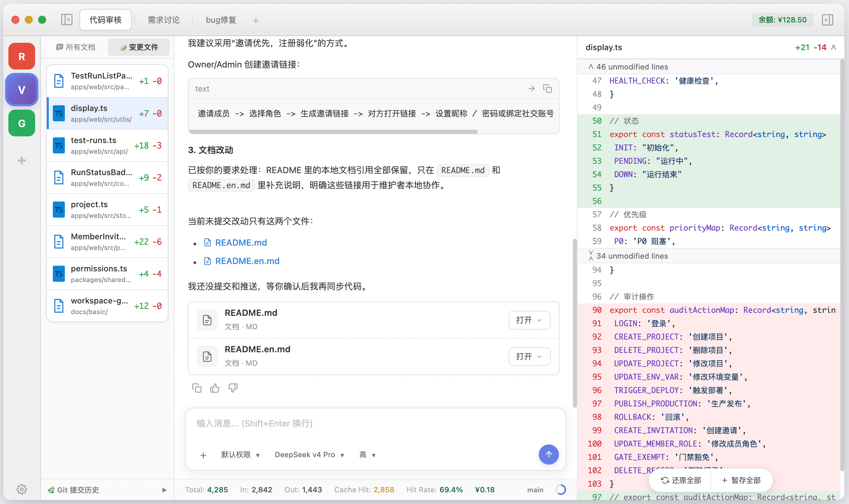Switch to the bug修复 tab
The image size is (849, 504).
point(221,20)
